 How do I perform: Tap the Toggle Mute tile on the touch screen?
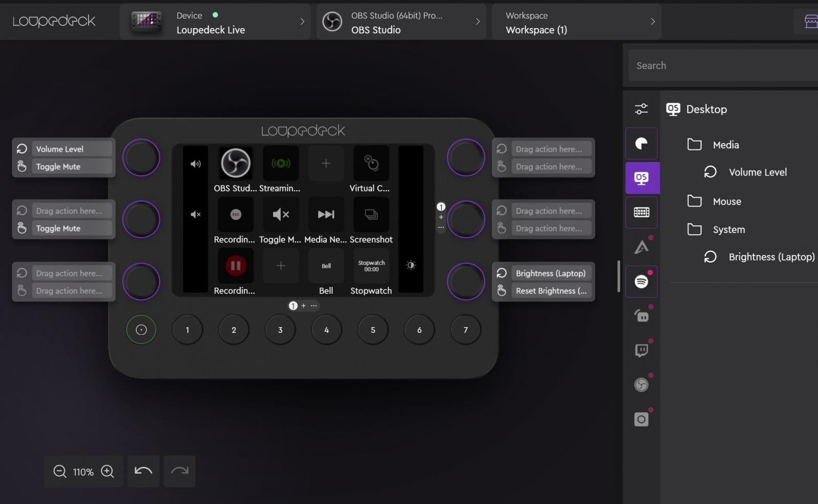[x=280, y=214]
